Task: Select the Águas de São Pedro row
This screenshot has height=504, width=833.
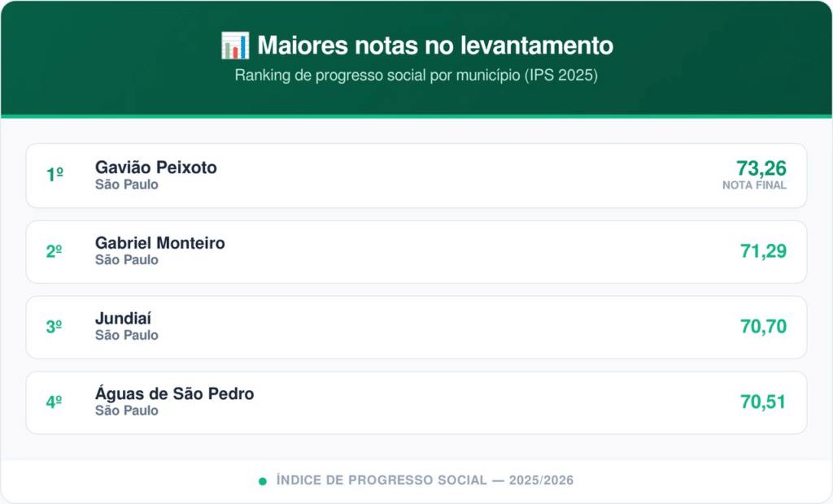Action: click(x=416, y=402)
